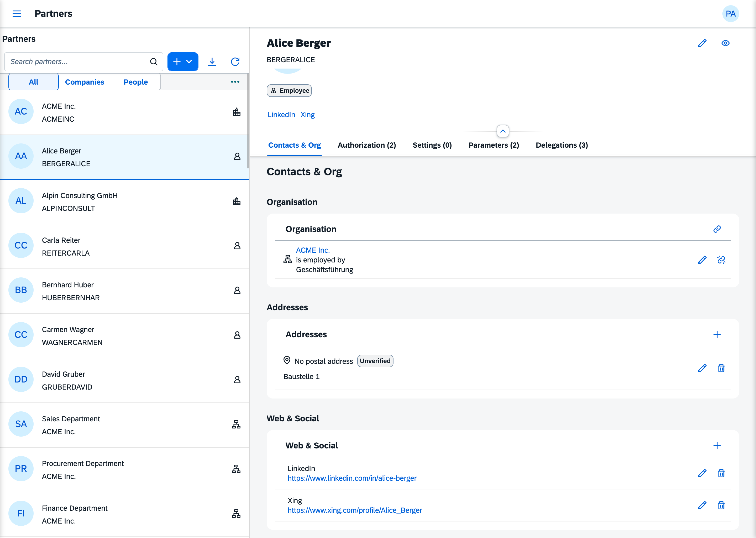Click the PA user avatar
756x538 pixels.
(730, 14)
